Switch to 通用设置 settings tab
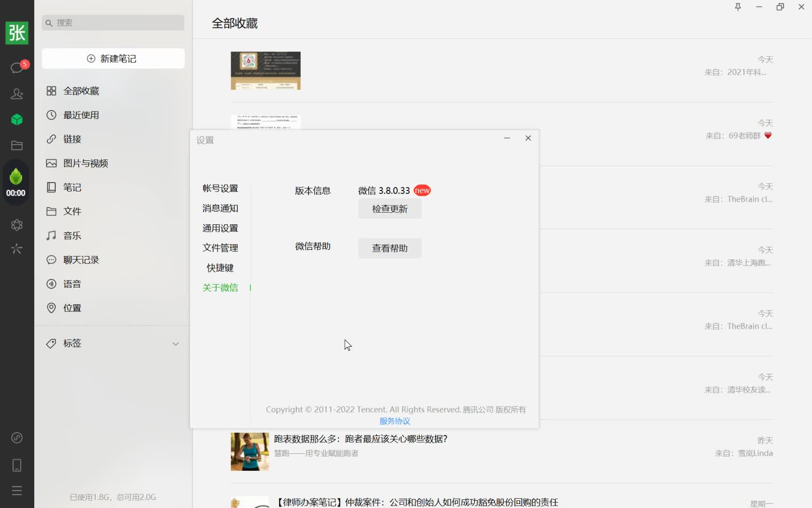812x508 pixels. [220, 228]
